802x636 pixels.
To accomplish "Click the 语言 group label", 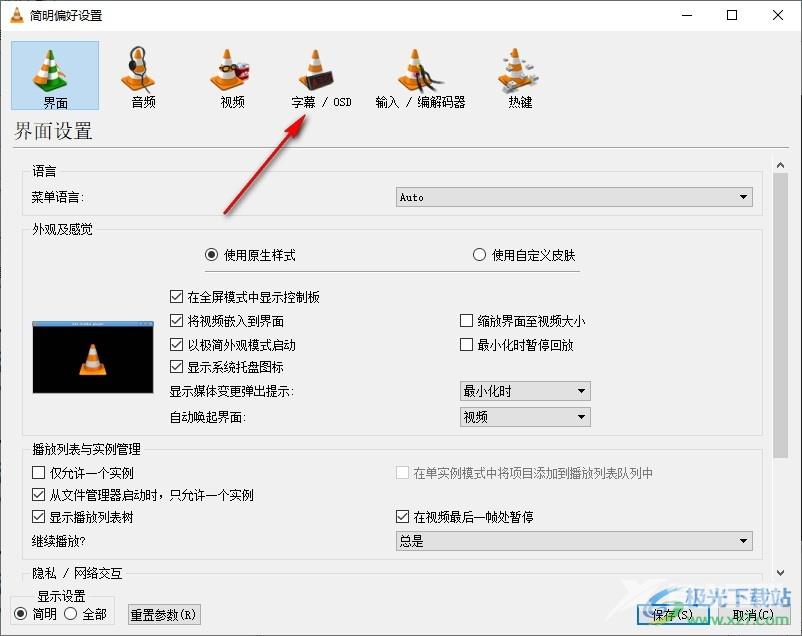I will click(44, 171).
